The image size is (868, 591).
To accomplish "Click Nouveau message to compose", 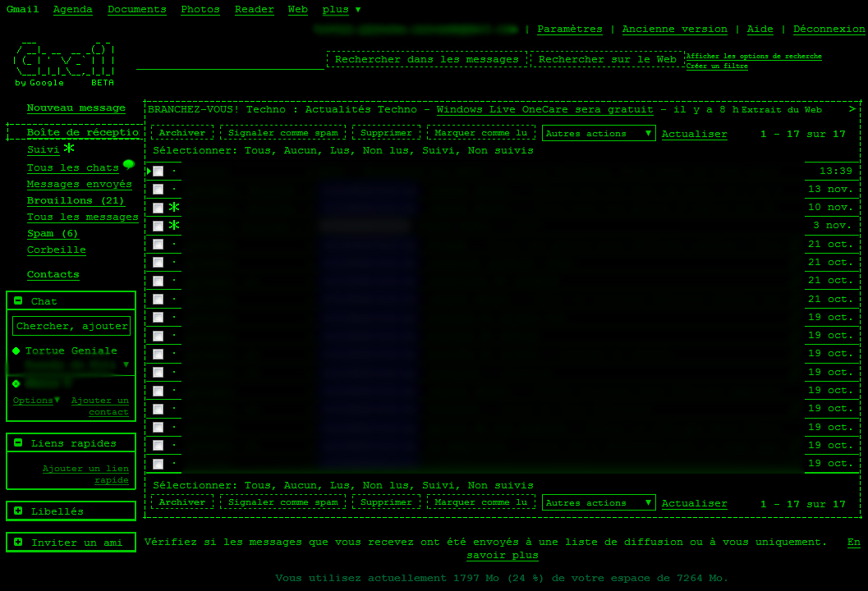I will [x=76, y=108].
